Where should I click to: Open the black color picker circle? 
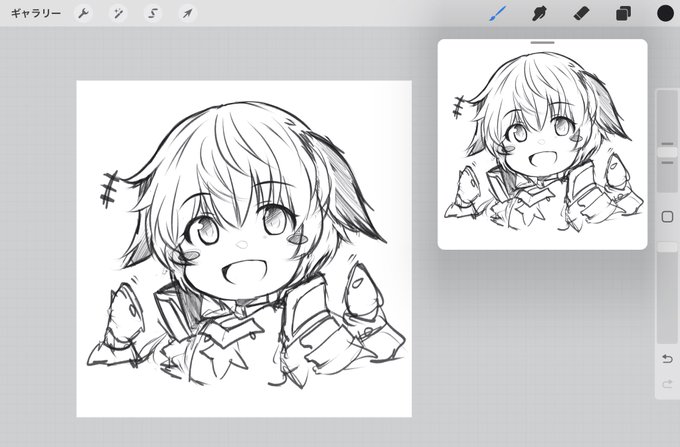point(665,13)
